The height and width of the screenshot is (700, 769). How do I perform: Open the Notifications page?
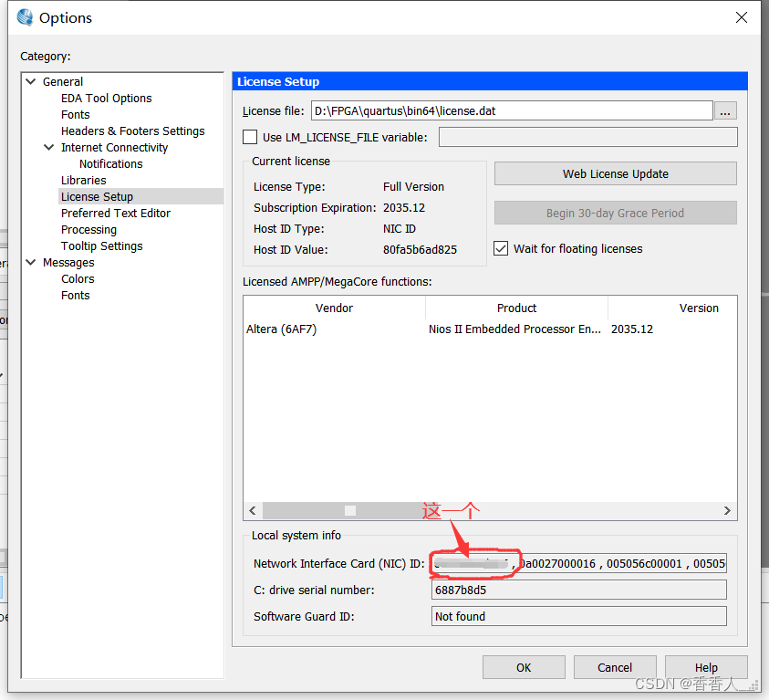pos(111,164)
